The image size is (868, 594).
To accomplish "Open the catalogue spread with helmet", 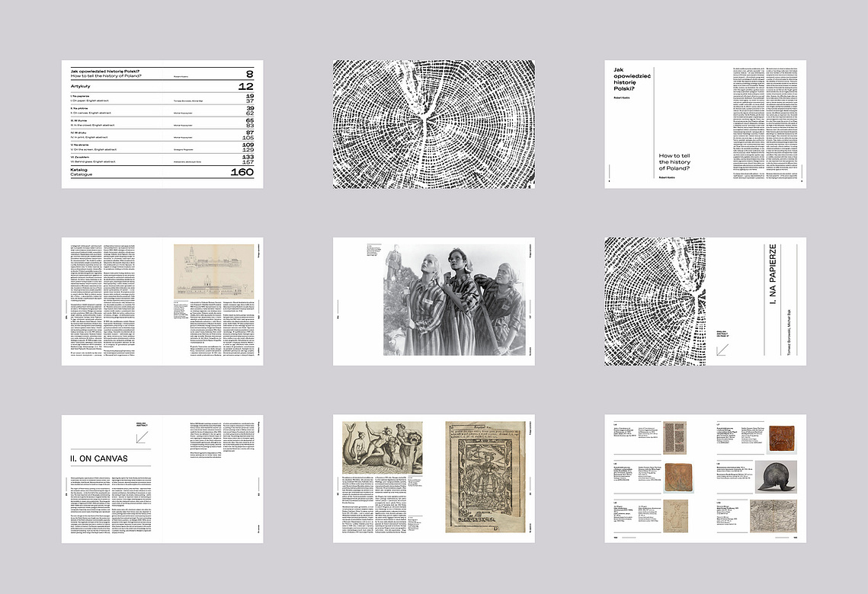I will [x=705, y=479].
